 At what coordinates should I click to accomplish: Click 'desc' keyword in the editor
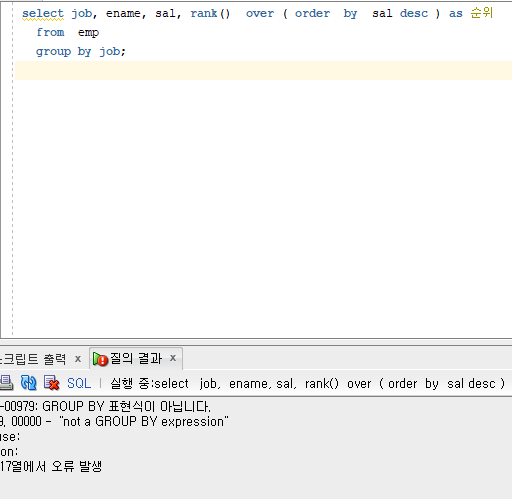tap(414, 14)
